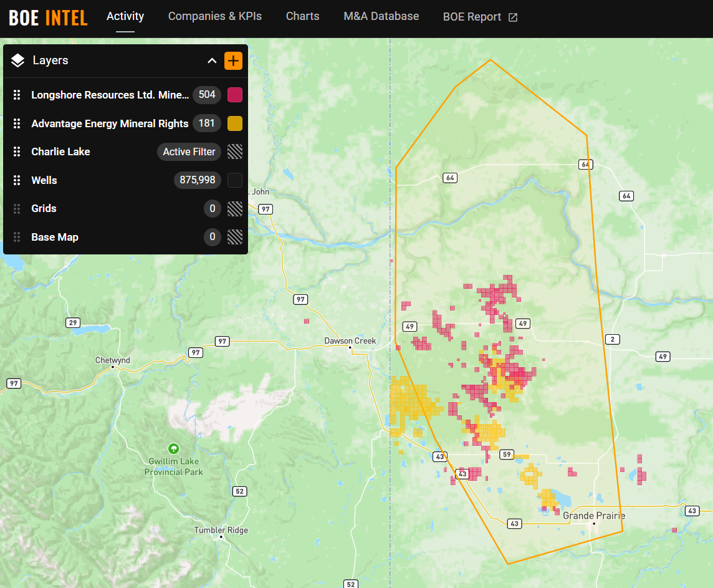The height and width of the screenshot is (588, 713).
Task: Click the Gwillim Lake Provincial Park marker
Action: pos(173,449)
